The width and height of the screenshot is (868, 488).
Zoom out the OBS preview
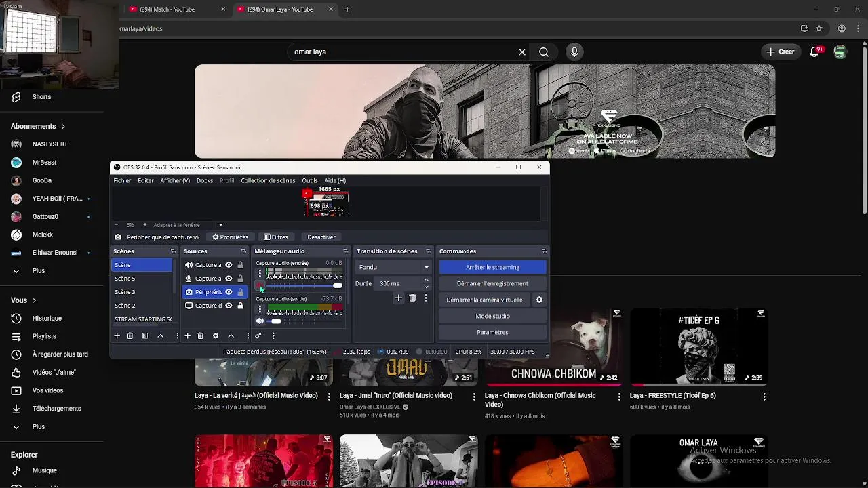[x=116, y=225]
